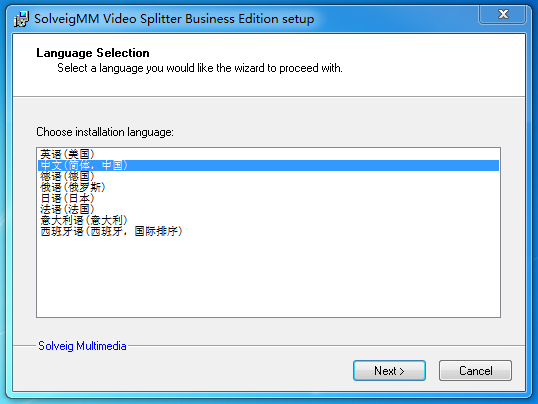Open the Solveig Multimedia link

pos(82,346)
